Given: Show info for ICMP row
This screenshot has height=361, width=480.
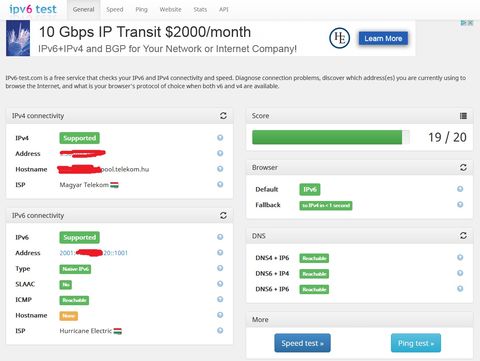Looking at the screenshot, I should (x=220, y=299).
